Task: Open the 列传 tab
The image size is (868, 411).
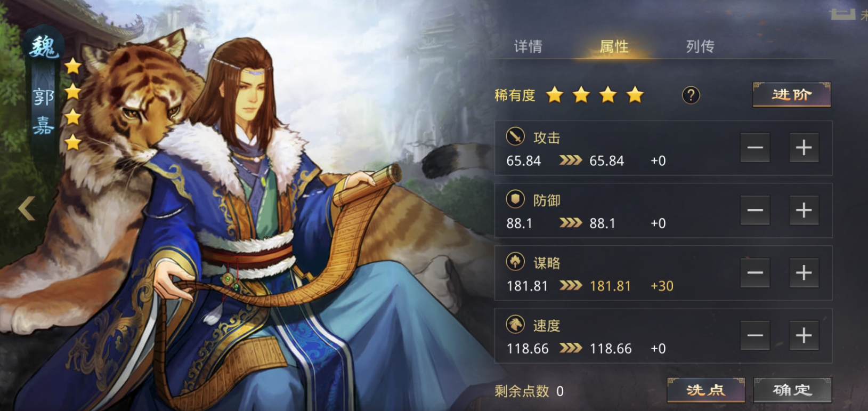Action: coord(700,47)
